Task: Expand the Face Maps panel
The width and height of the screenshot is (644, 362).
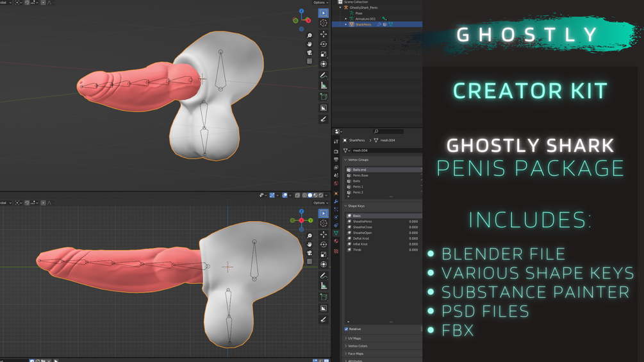Action: coord(346,354)
